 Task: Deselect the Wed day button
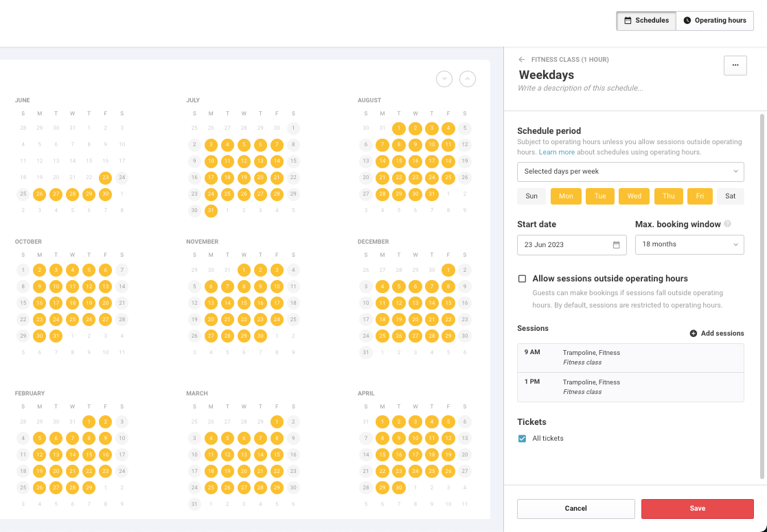click(x=634, y=196)
